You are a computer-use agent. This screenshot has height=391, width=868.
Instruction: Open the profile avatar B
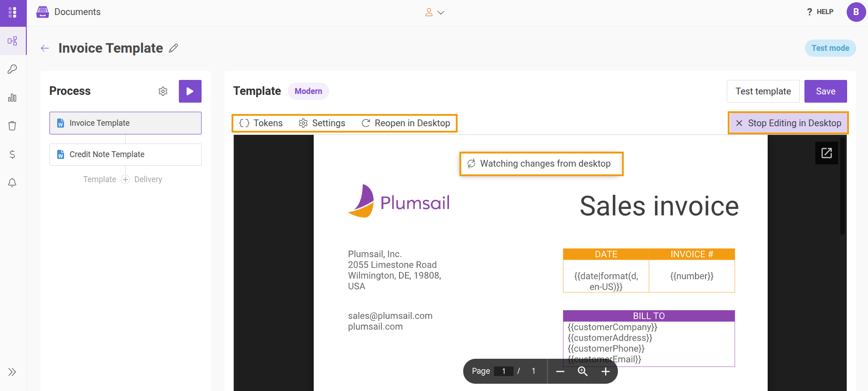point(856,12)
